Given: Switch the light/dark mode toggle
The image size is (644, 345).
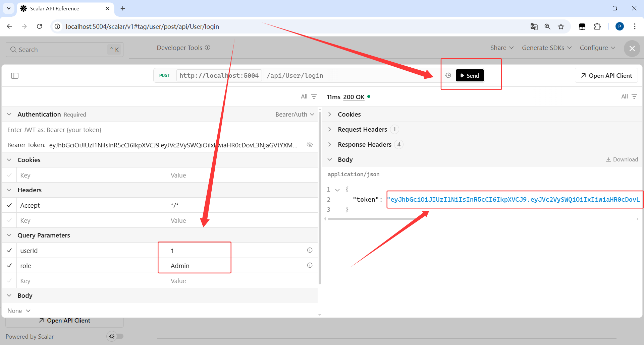Looking at the screenshot, I should click(x=115, y=336).
